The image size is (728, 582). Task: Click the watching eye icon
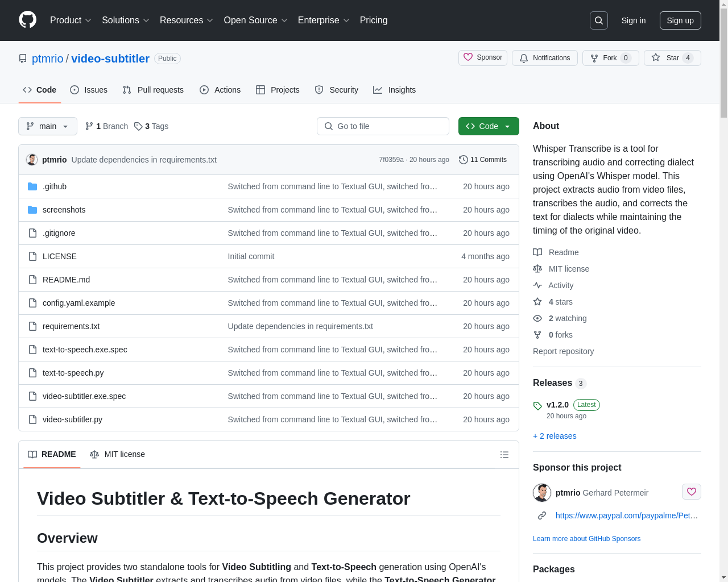click(x=537, y=318)
